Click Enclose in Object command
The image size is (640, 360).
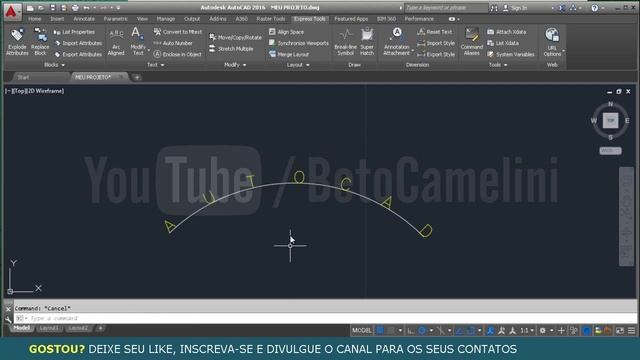coord(178,54)
